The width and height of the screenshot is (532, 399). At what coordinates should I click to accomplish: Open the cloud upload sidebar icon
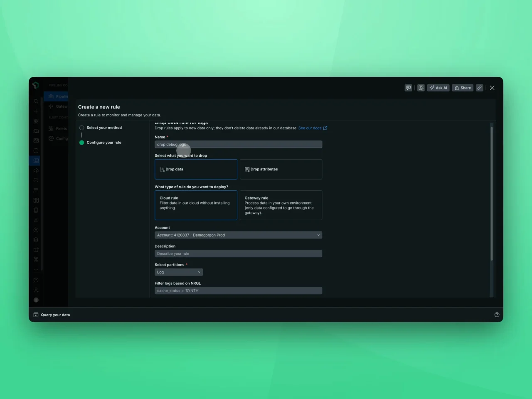pos(36,170)
